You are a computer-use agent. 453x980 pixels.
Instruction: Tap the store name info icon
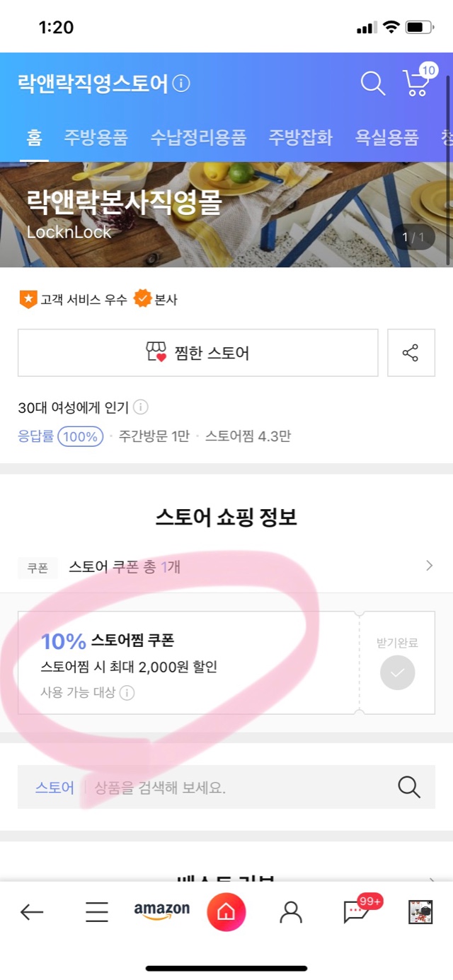click(x=182, y=84)
